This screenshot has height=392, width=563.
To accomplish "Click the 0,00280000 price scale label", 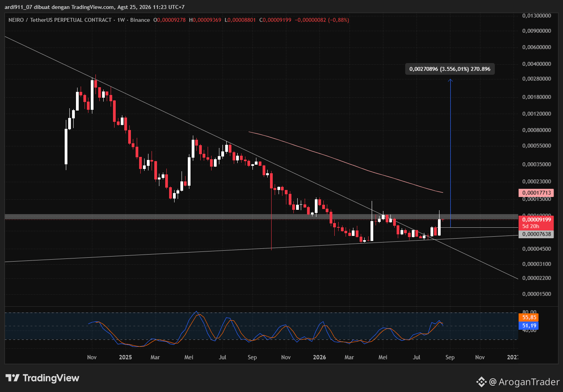I will (x=537, y=79).
